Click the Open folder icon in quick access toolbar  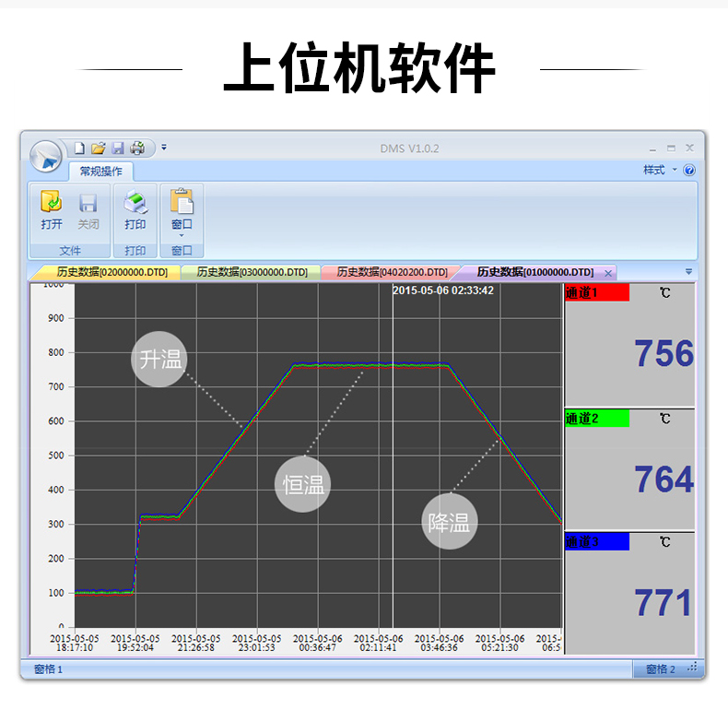tap(99, 148)
